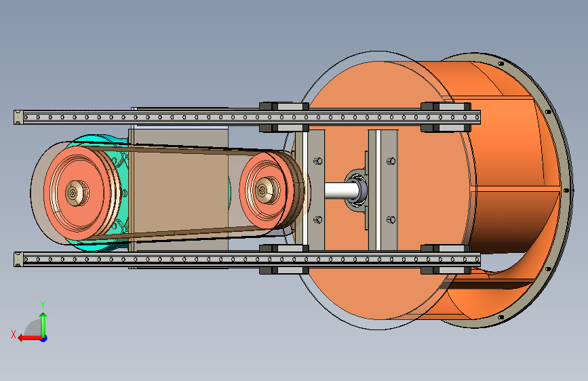Select the pillow block bearing on shaft
Viewport: 588px width, 381px height.
click(x=356, y=191)
